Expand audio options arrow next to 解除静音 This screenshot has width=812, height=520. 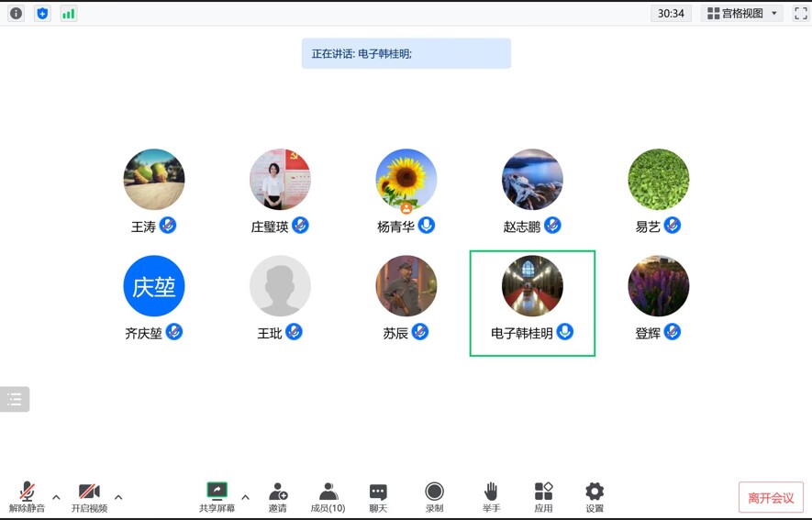[x=56, y=497]
